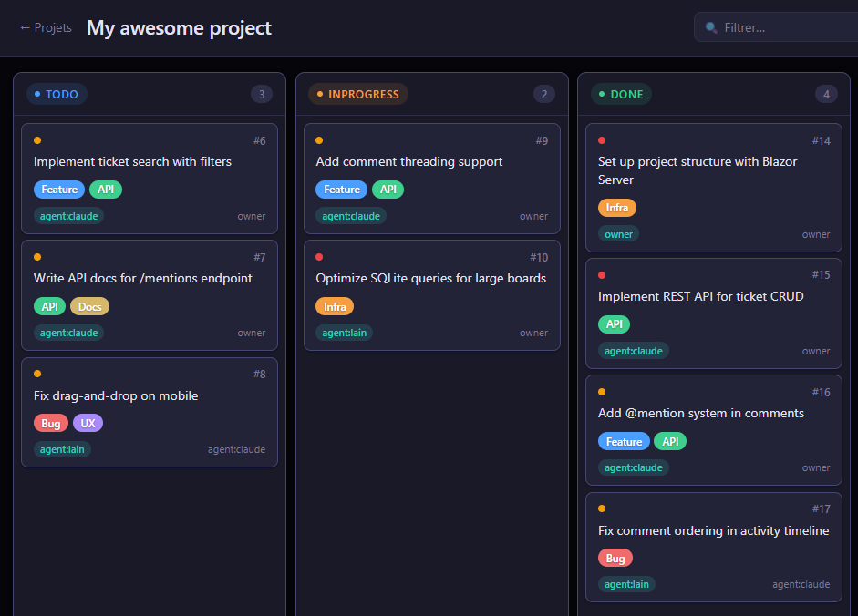Type in the Filtrer search field

coord(784,28)
